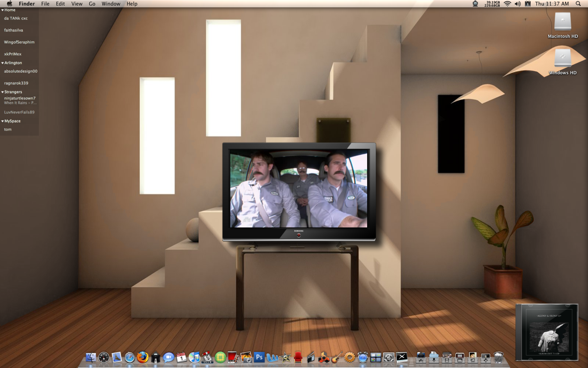Select buddy ragnarok339
The height and width of the screenshot is (368, 588).
click(x=16, y=83)
